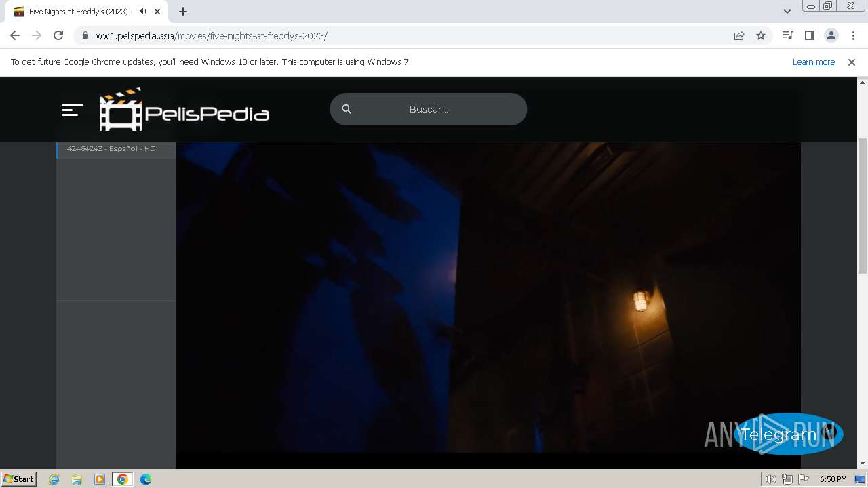
Task: Click the Telegram button
Action: 788,434
